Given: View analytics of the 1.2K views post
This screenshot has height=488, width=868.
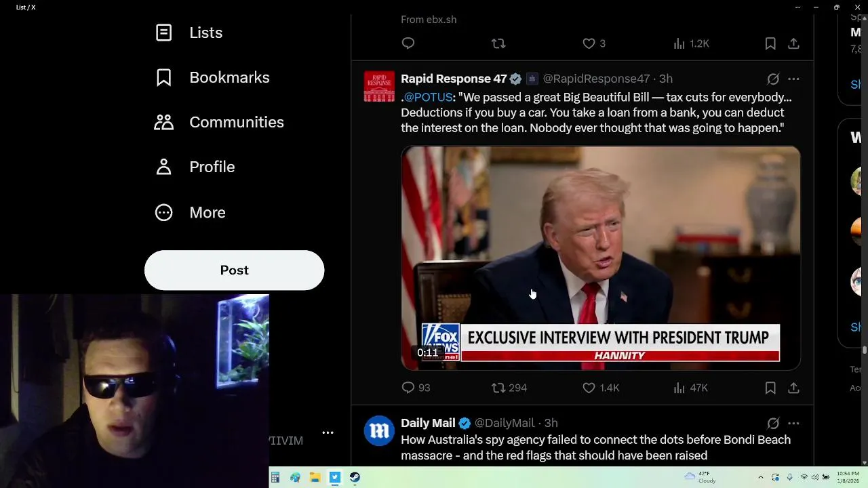Looking at the screenshot, I should tap(690, 43).
